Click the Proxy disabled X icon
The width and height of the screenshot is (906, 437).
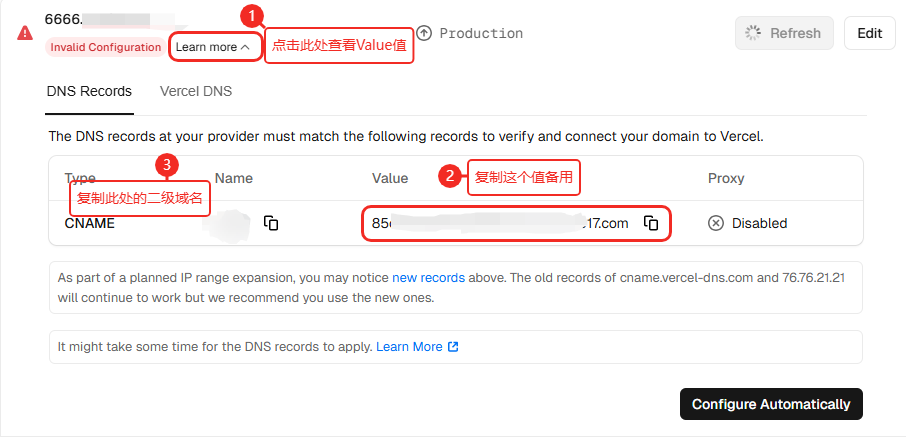pos(716,223)
